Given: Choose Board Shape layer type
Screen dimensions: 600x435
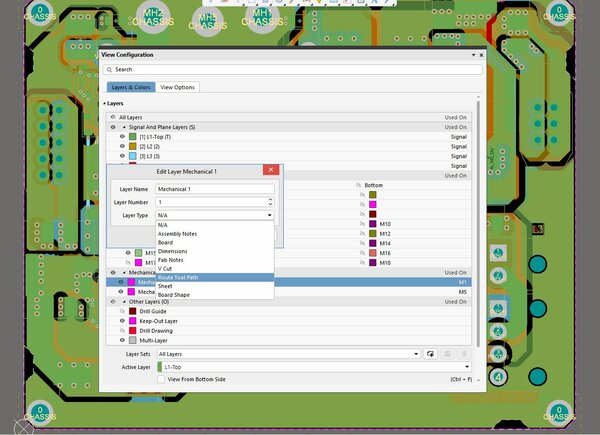Looking at the screenshot, I should tap(215, 295).
